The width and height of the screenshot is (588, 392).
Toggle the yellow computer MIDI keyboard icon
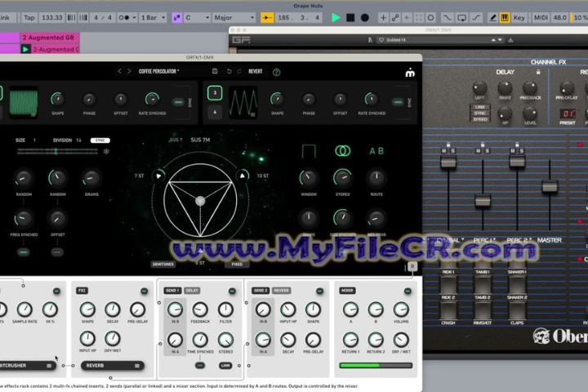pos(505,18)
